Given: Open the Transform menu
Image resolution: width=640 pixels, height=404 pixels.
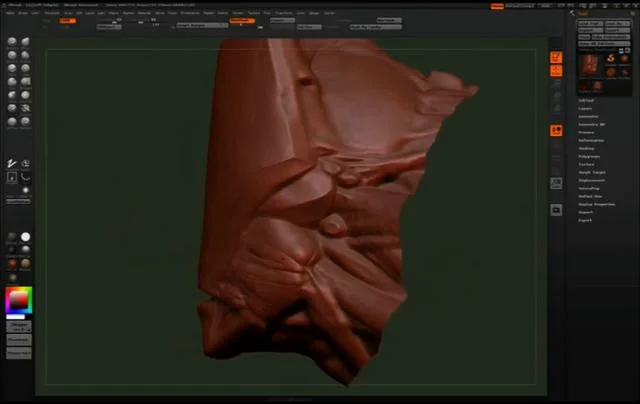Looking at the screenshot, I should coord(283,13).
